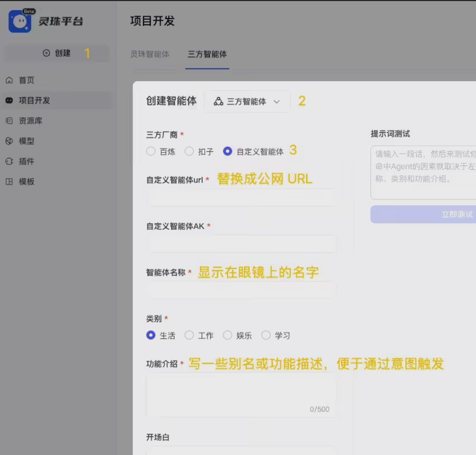Viewport: 476px width, 455px height.
Task: Click the 创建 button
Action: coord(56,54)
